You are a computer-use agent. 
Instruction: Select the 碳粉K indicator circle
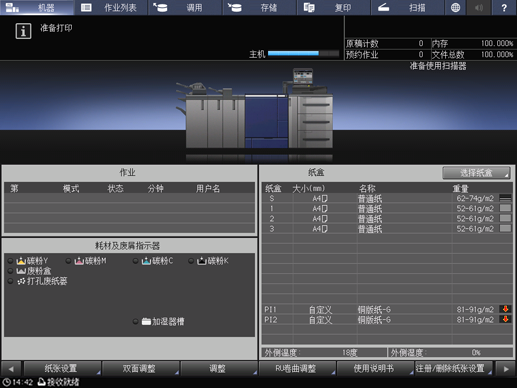point(191,261)
